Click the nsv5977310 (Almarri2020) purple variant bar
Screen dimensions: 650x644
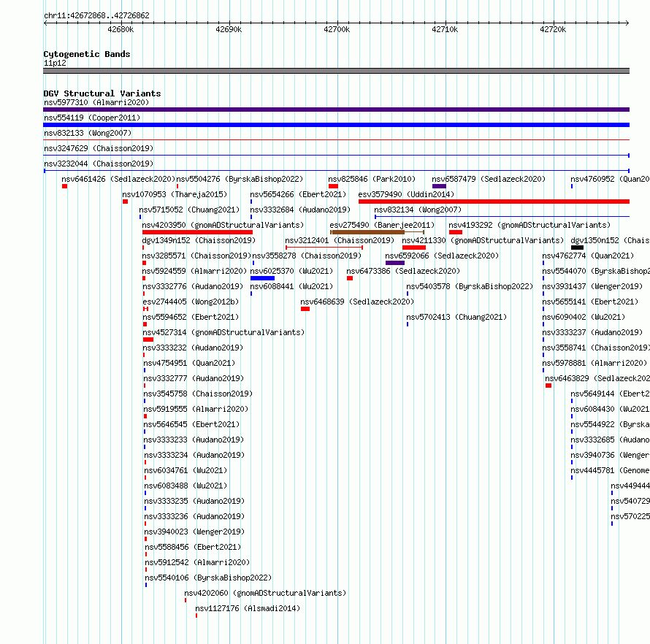[336, 110]
